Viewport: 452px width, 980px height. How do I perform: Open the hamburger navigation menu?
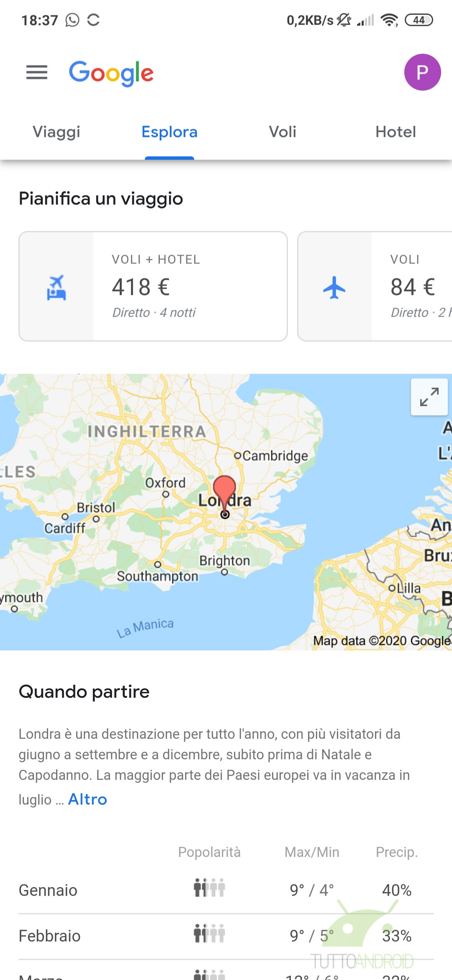point(37,72)
